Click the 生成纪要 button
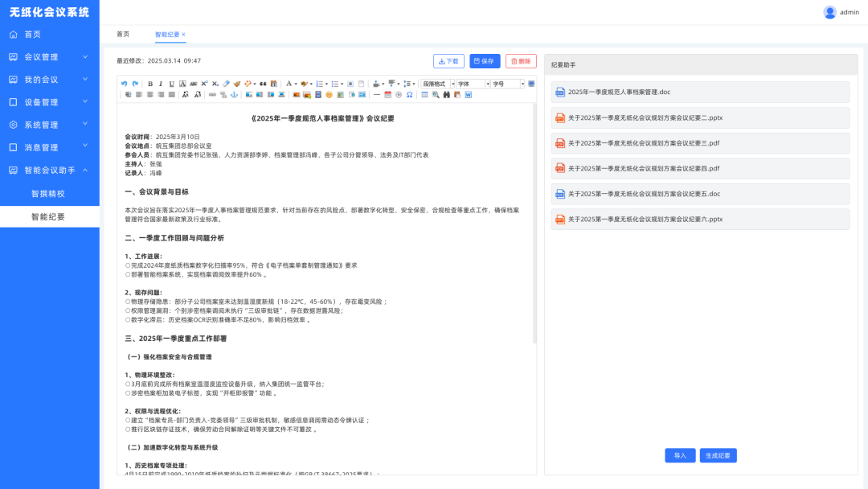Screen dimensions: 868x489 pos(718,455)
